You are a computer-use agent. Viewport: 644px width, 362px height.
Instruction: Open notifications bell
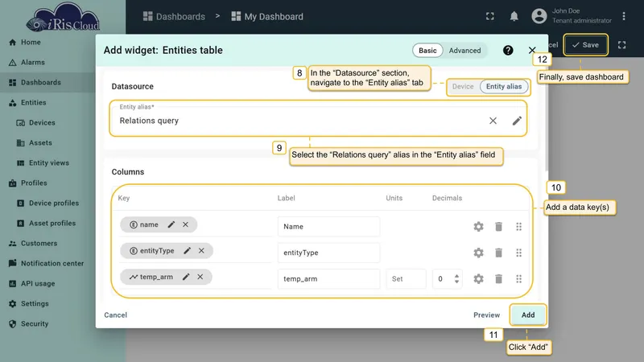[x=514, y=16]
